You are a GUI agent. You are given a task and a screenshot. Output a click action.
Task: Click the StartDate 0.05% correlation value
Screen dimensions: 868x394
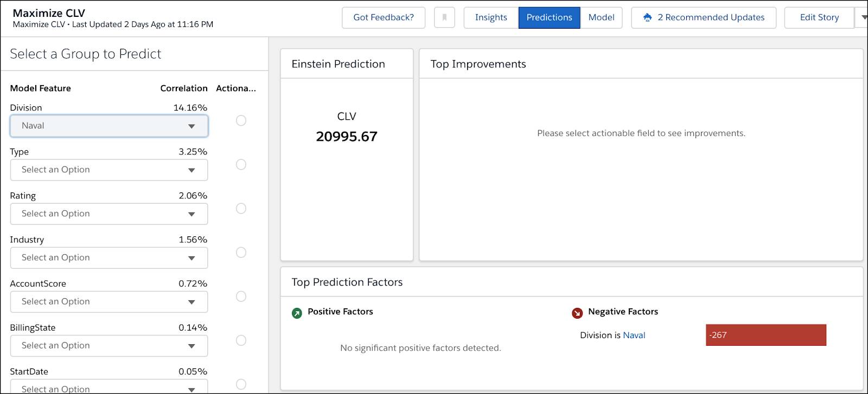tap(193, 371)
